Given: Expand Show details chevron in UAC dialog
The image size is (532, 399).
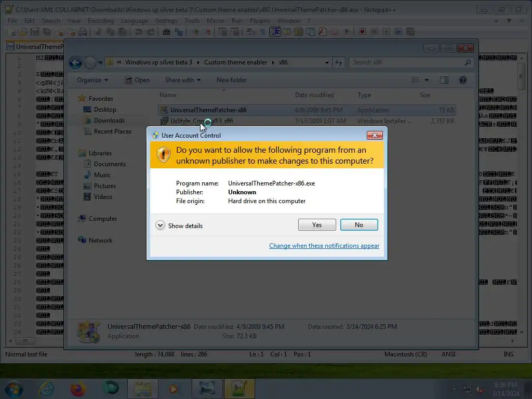Looking at the screenshot, I should [160, 225].
